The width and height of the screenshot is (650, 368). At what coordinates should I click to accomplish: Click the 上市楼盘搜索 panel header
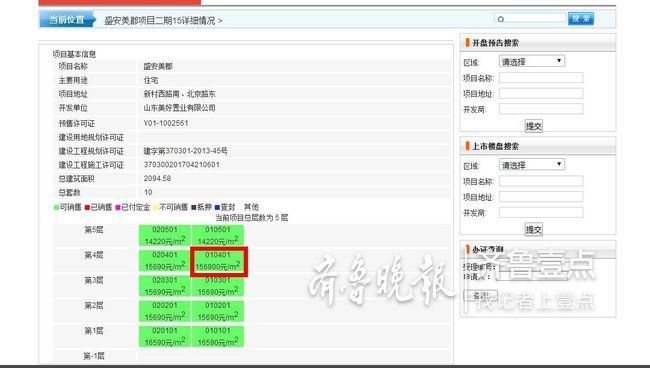coord(538,146)
